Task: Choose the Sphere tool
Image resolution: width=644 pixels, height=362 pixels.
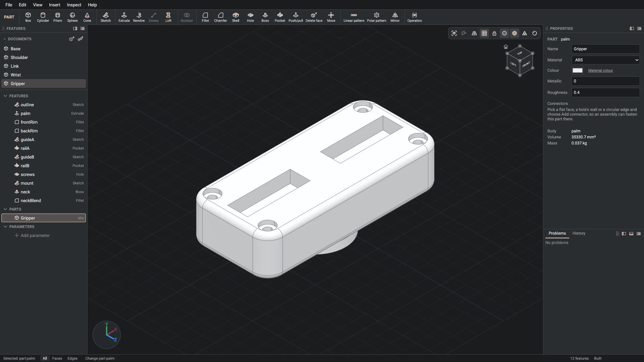Action: point(72,17)
